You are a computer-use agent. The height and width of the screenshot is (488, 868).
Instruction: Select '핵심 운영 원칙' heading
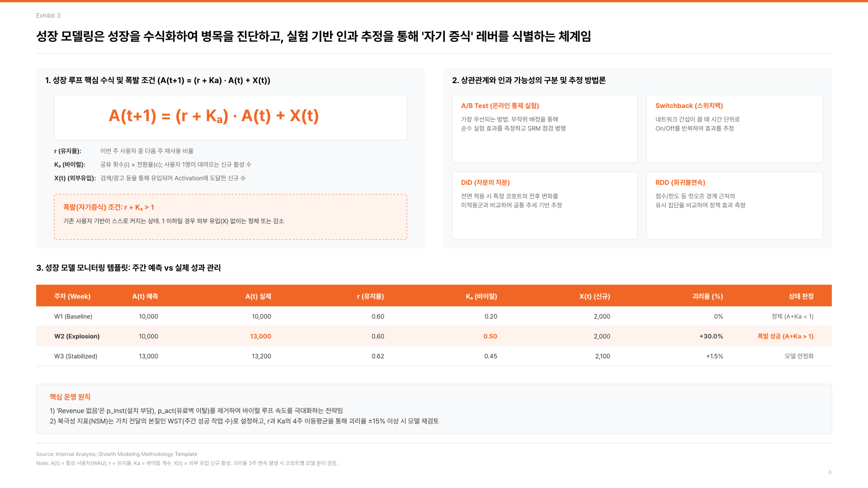(x=70, y=397)
